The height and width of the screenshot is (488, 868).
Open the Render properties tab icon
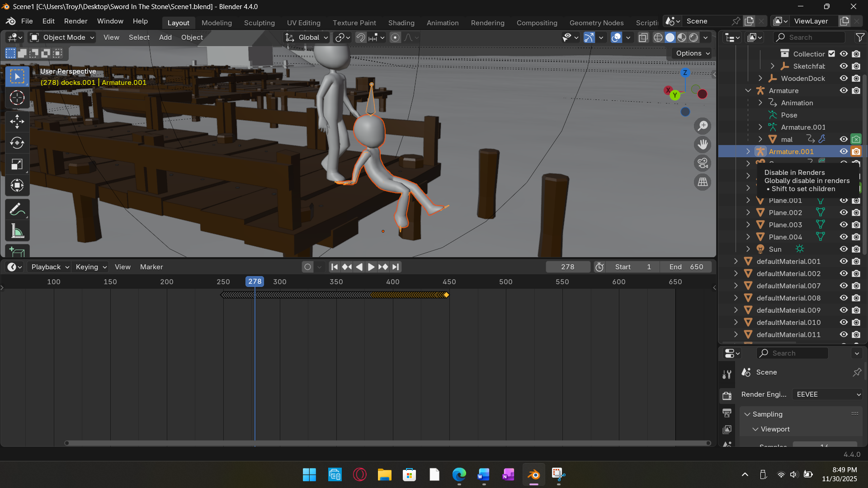tap(727, 396)
